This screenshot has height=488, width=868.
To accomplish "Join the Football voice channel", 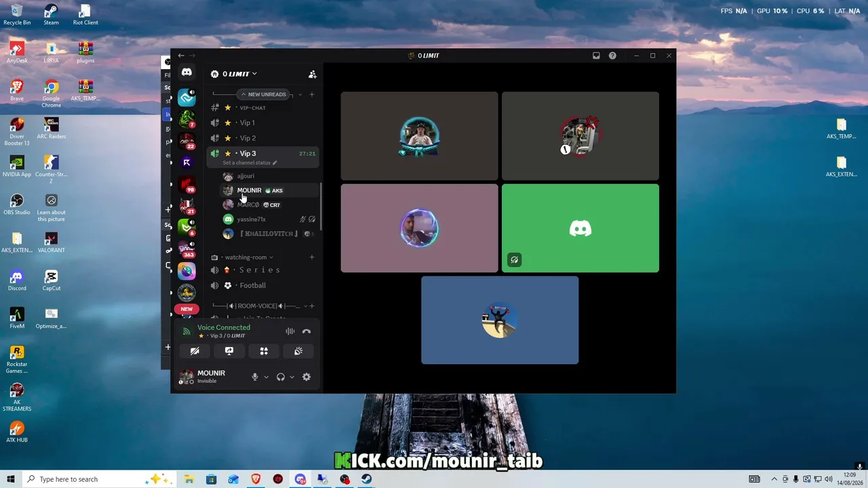I will pos(262,285).
